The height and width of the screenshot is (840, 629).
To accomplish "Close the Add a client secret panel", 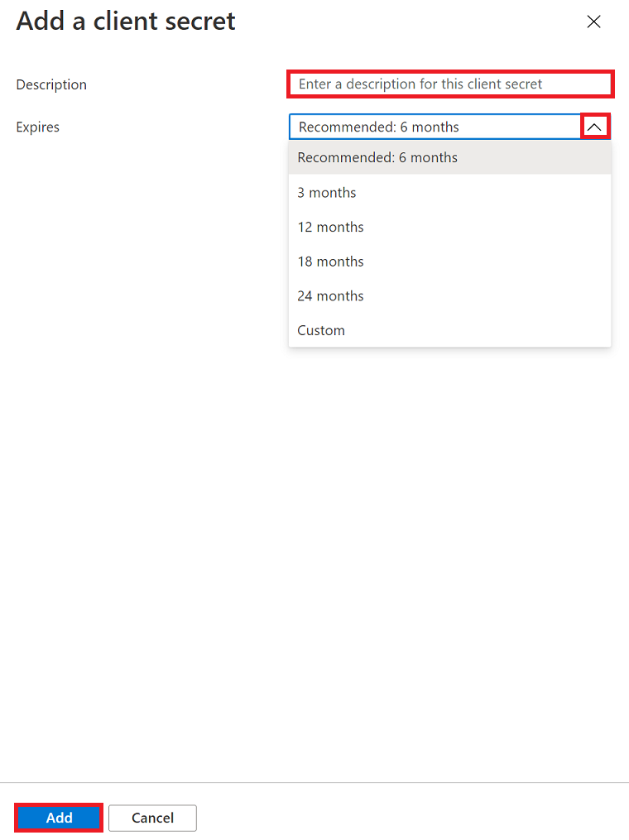I will 593,22.
